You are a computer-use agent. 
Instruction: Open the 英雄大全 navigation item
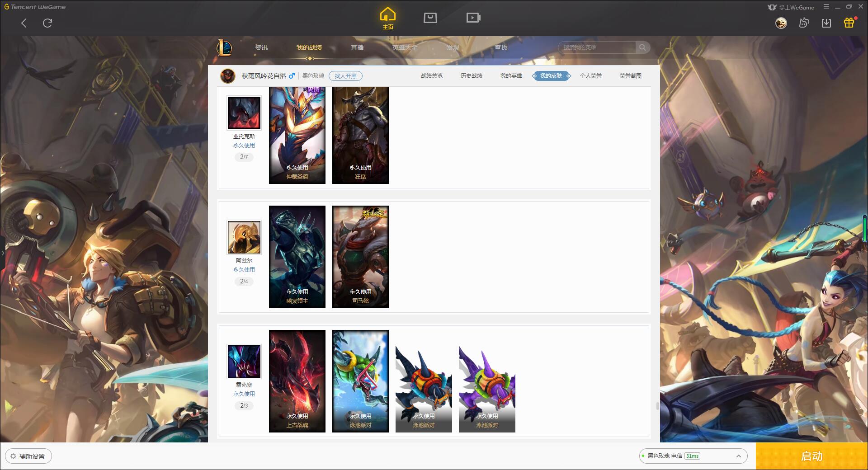[405, 47]
